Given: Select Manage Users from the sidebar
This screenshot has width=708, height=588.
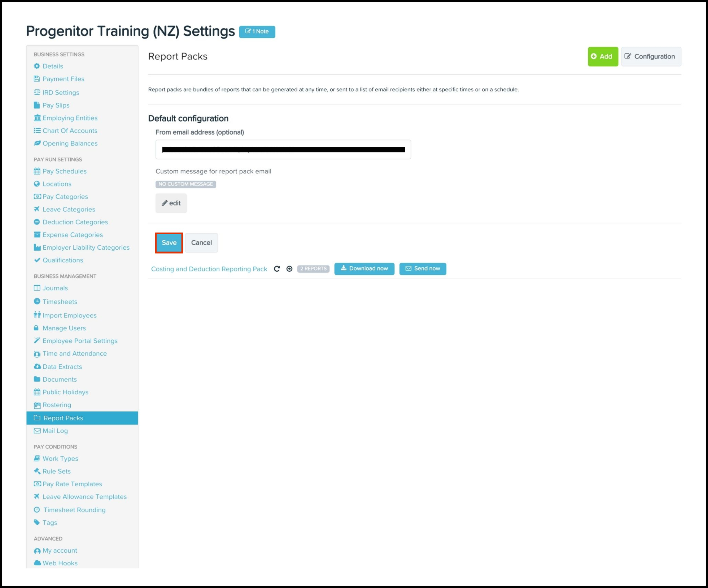Looking at the screenshot, I should (64, 328).
